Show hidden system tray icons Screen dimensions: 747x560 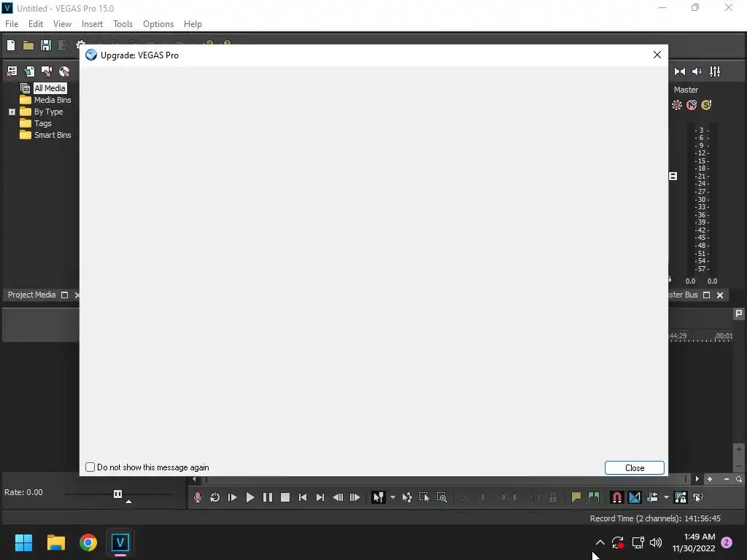pos(600,542)
